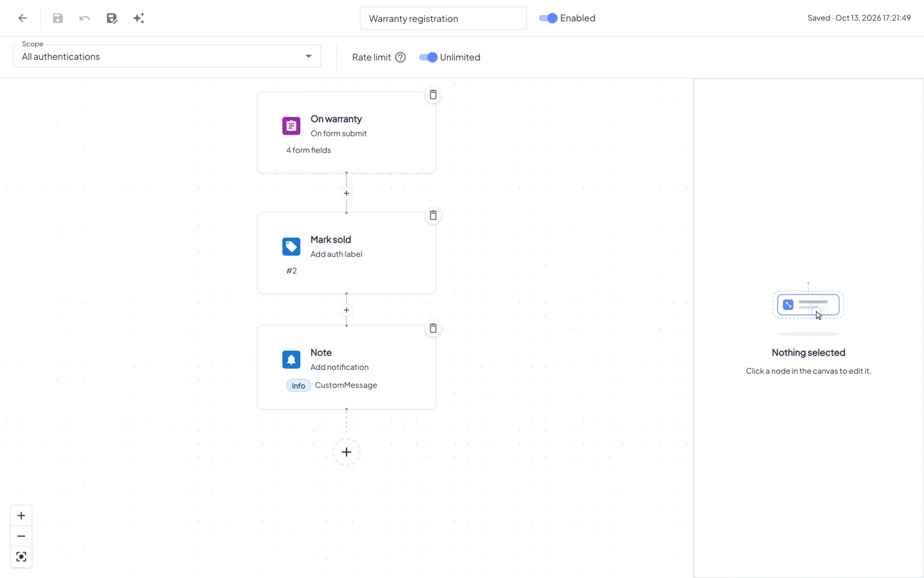Click the 'Rate limit' label

click(x=372, y=57)
